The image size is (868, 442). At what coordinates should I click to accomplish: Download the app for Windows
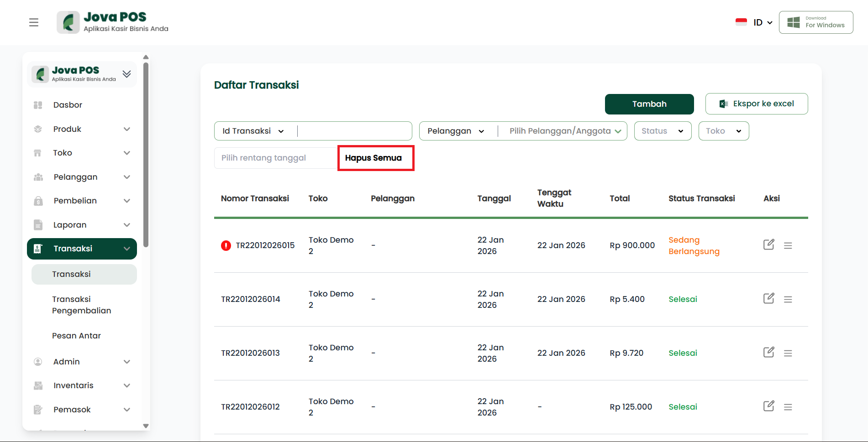tap(815, 22)
